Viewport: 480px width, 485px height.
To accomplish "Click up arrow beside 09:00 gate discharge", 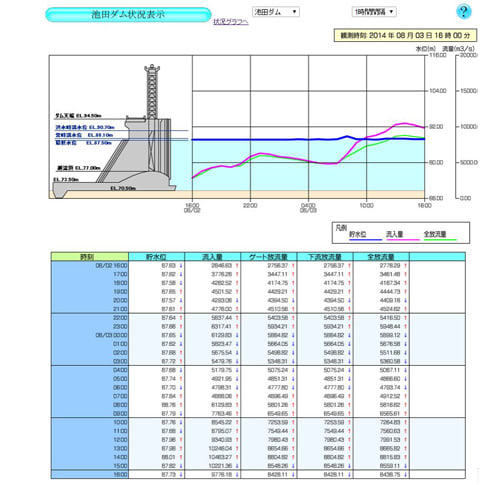I will [293, 414].
